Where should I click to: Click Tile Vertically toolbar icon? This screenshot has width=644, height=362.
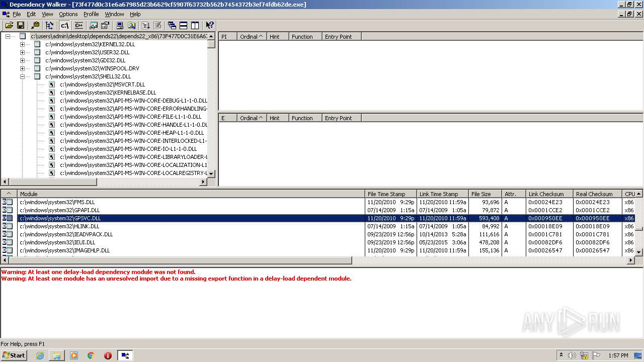(195, 25)
